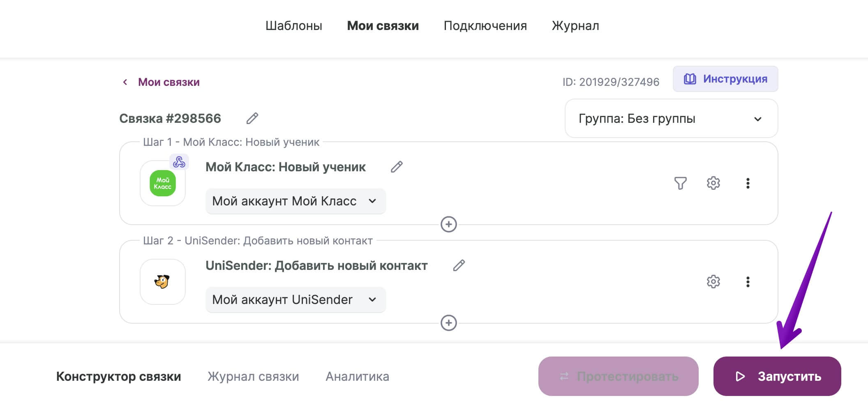Click the UniSender dog logo
Image resolution: width=868 pixels, height=405 pixels.
[162, 282]
